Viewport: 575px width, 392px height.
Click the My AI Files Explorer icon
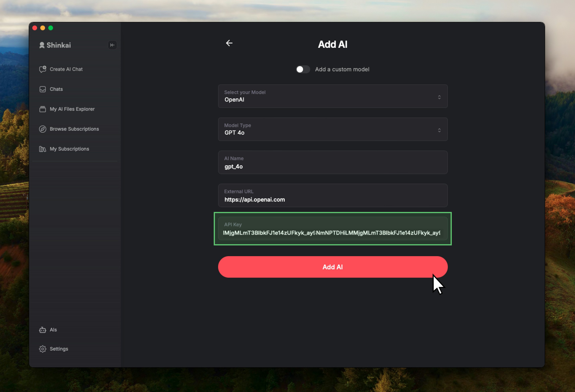click(42, 109)
